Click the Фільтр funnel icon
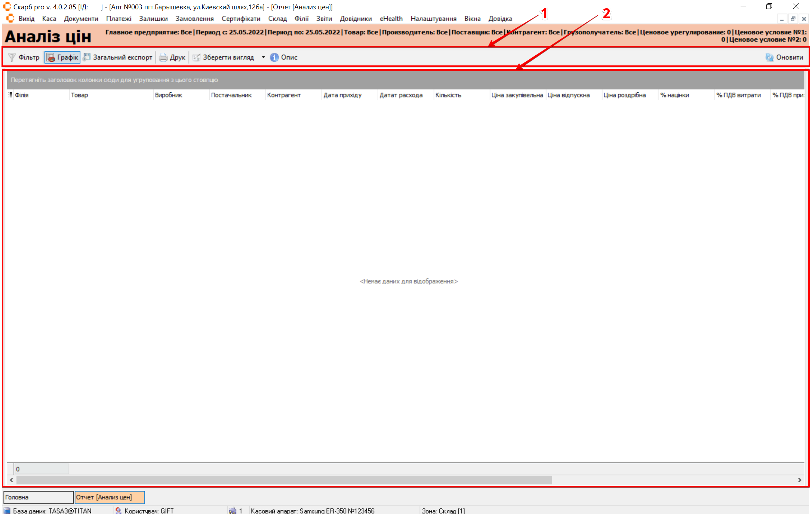Image resolution: width=812 pixels, height=514 pixels. click(12, 57)
